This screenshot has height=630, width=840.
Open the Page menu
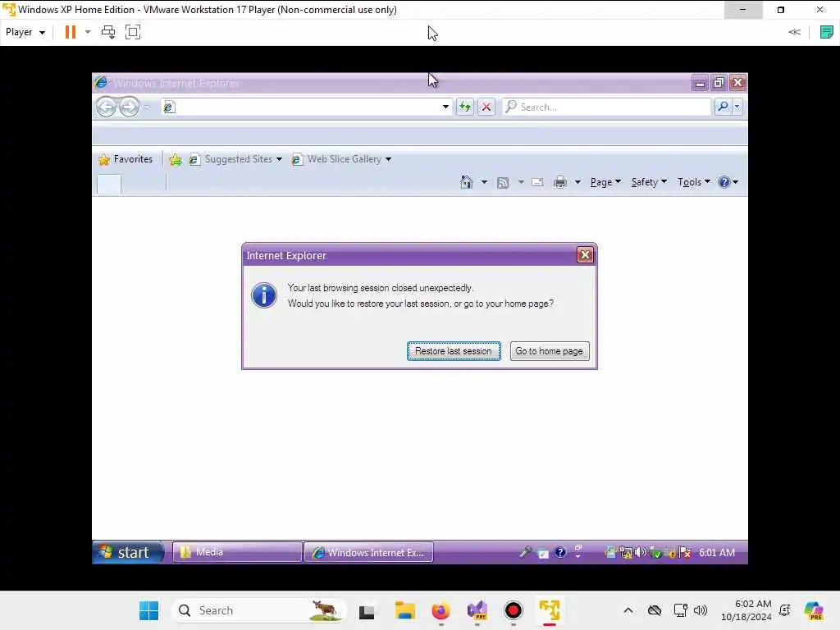[605, 182]
